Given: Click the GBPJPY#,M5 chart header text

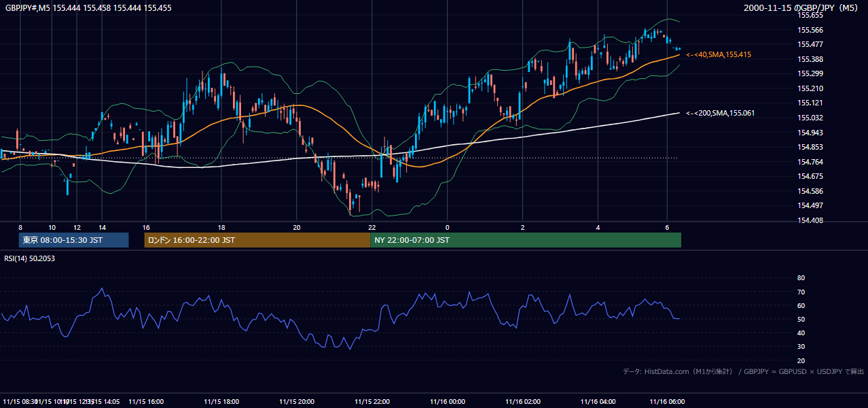Looking at the screenshot, I should coord(87,8).
